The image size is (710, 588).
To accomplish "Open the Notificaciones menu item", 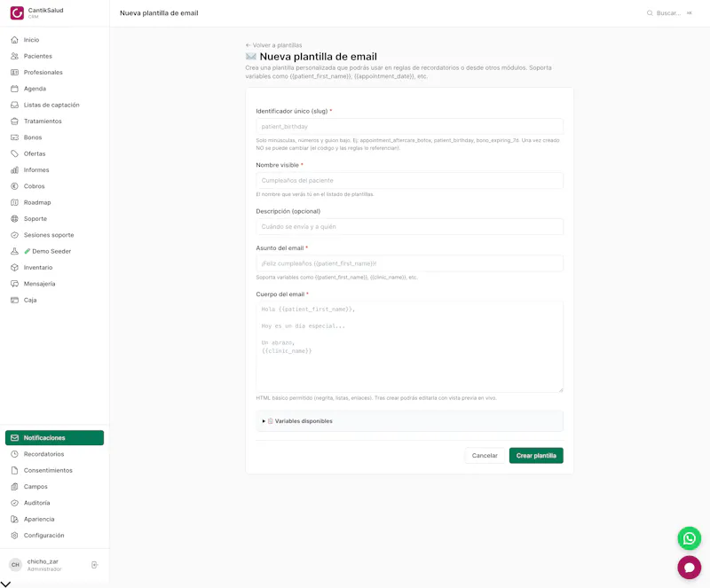I will (x=54, y=438).
